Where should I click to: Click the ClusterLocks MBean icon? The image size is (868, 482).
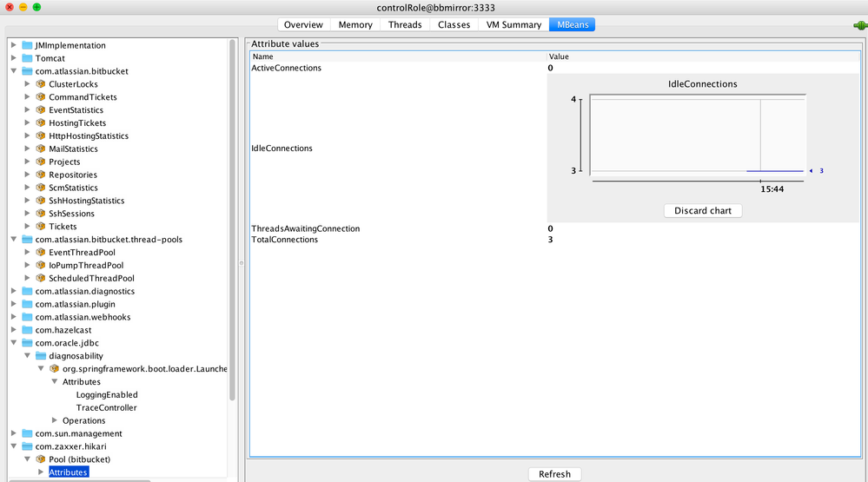[41, 84]
